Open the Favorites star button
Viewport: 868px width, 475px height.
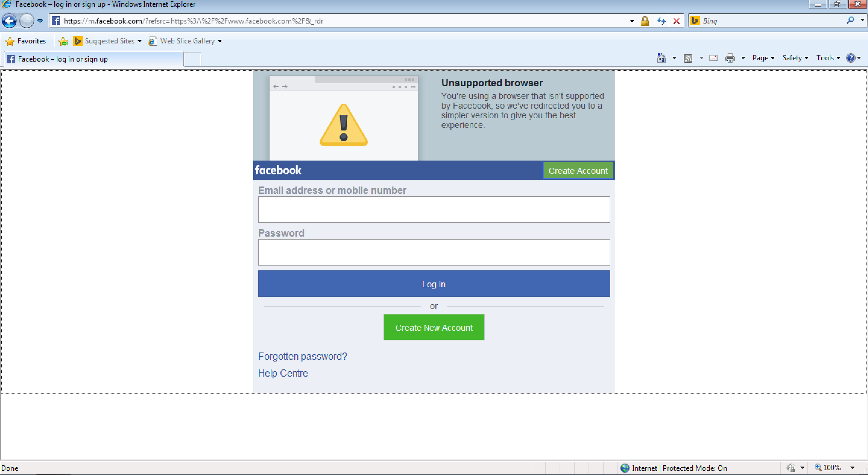coord(26,41)
